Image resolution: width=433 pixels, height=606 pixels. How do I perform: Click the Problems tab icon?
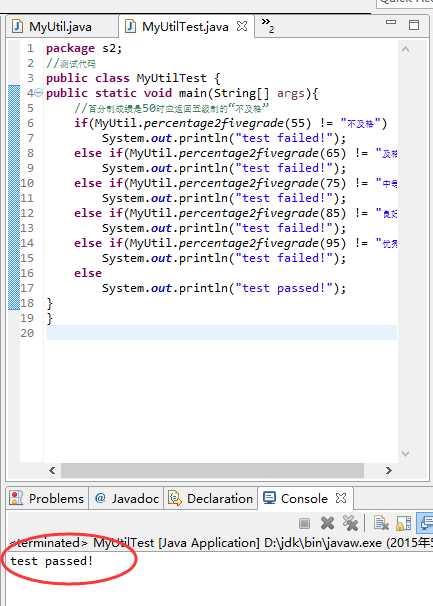[x=16, y=498]
